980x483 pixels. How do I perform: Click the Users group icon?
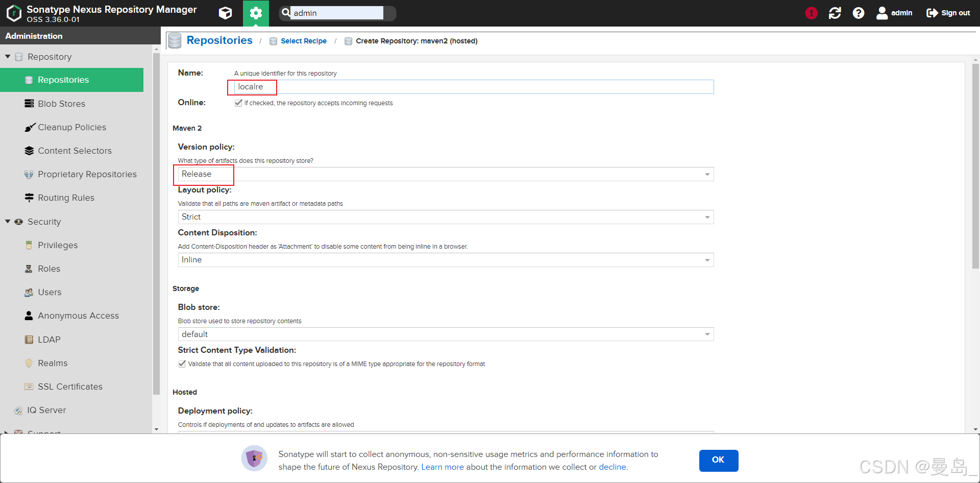[x=29, y=292]
